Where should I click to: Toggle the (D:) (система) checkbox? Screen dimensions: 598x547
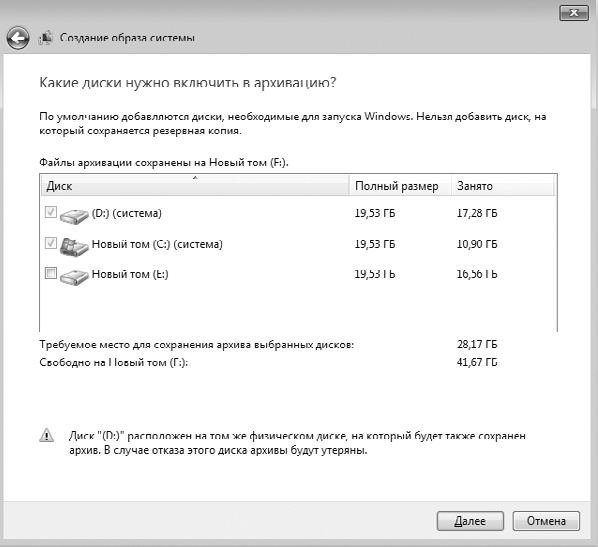51,212
